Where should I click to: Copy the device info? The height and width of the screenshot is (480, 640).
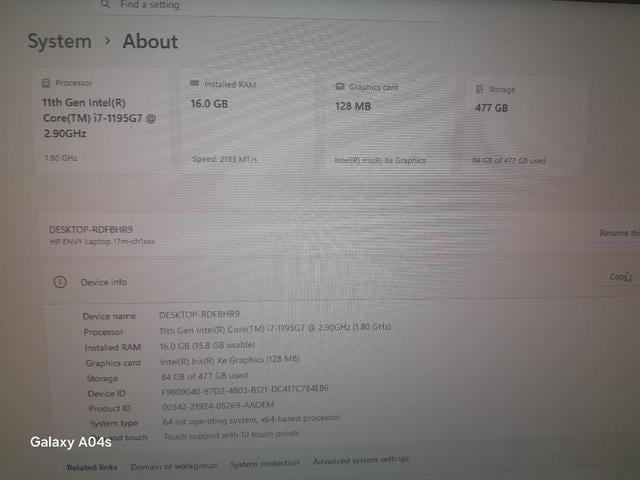tap(620, 277)
